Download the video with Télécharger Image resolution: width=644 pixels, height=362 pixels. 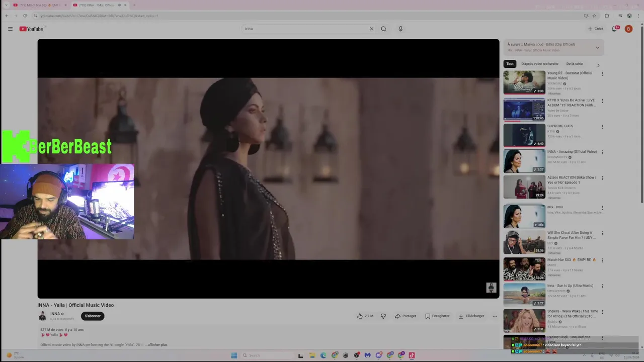pyautogui.click(x=471, y=316)
